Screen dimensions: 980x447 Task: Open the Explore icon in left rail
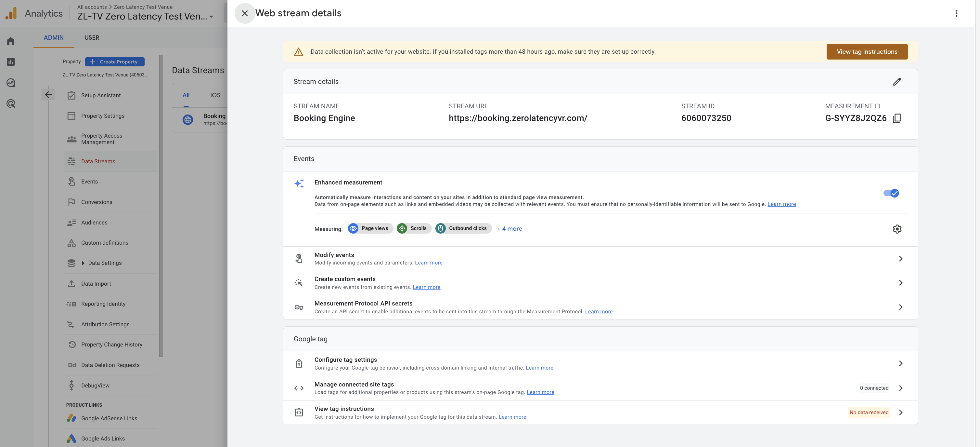point(11,83)
